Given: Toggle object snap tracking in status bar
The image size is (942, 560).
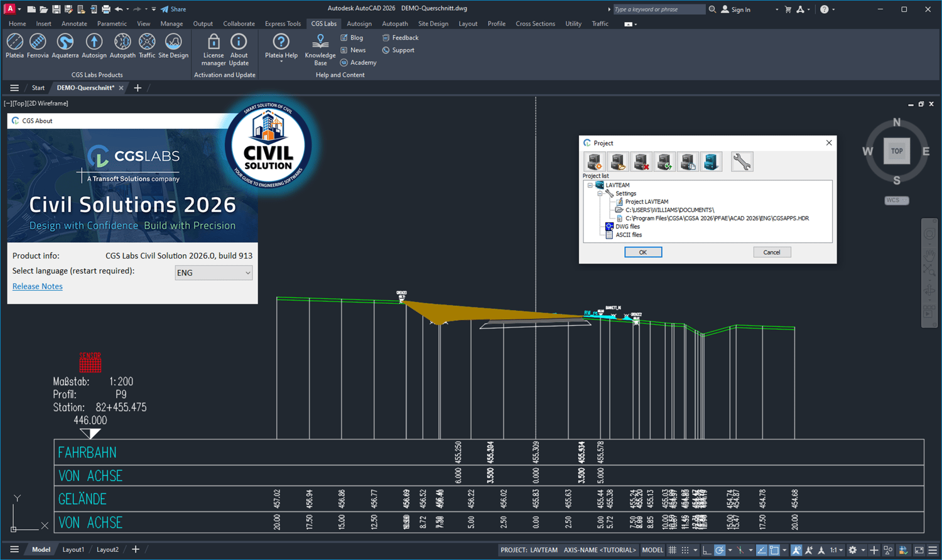Looking at the screenshot, I should click(x=761, y=550).
